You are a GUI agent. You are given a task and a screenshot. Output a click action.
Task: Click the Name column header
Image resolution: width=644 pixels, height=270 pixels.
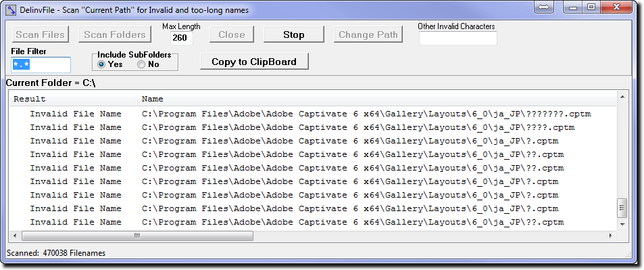(x=377, y=99)
